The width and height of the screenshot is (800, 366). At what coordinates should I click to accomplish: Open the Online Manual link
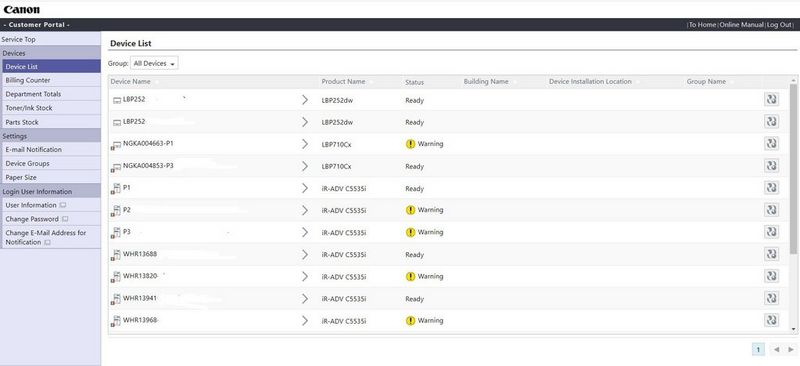click(741, 25)
